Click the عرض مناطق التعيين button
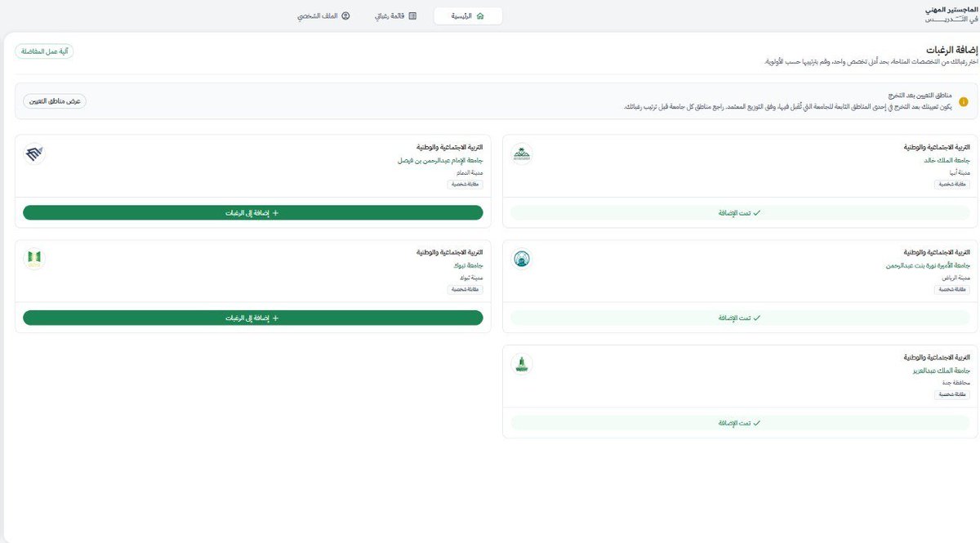The width and height of the screenshot is (980, 543). 55,101
